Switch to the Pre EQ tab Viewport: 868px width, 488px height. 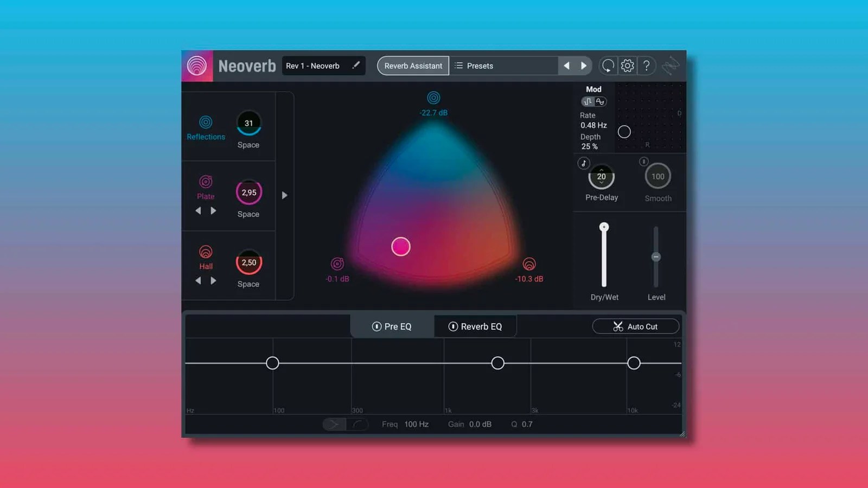click(x=392, y=326)
